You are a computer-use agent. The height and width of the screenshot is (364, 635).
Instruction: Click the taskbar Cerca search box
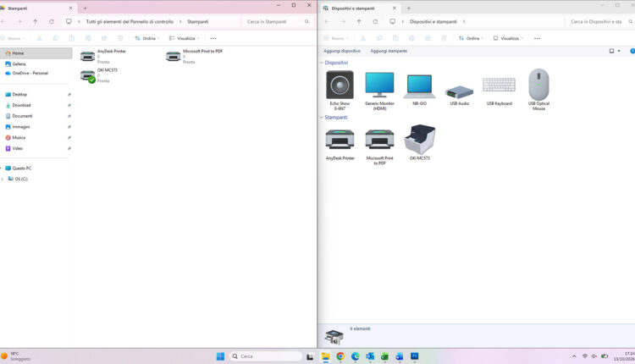(x=265, y=356)
